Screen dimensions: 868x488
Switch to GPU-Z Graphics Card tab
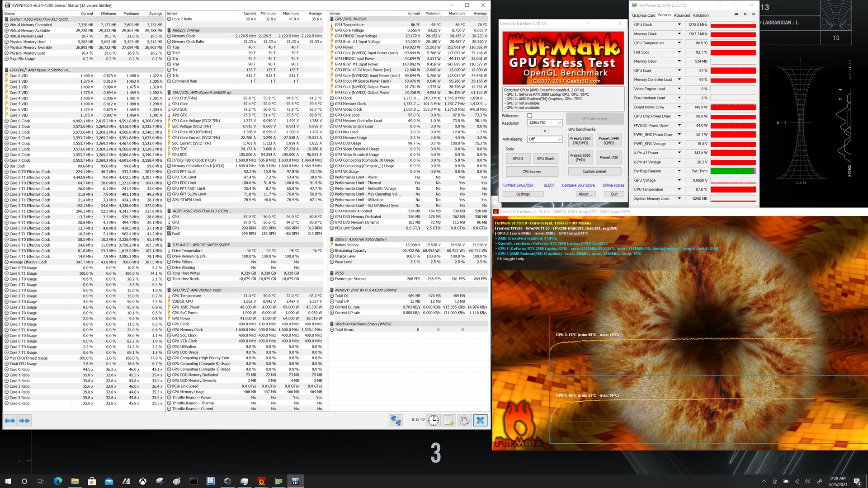pyautogui.click(x=643, y=15)
